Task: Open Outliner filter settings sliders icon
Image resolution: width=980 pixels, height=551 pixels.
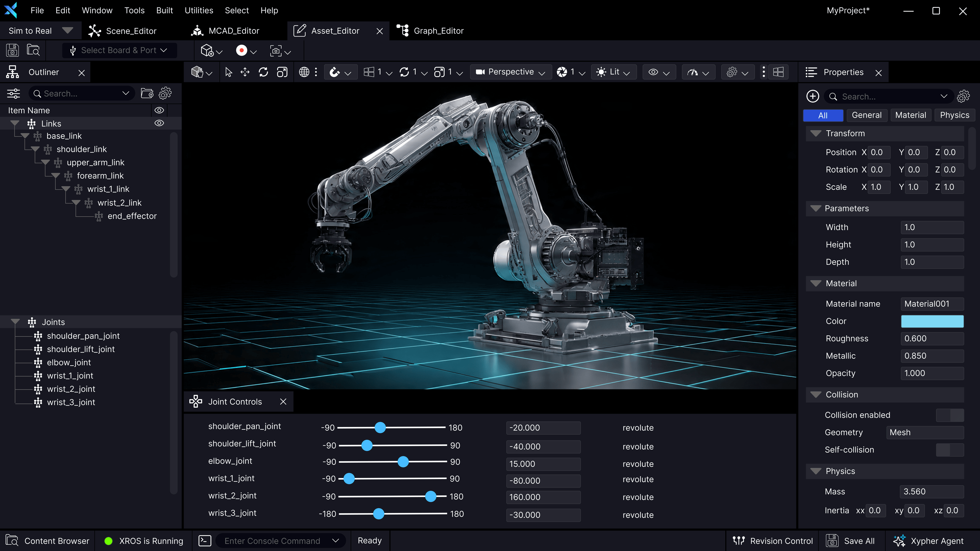Action: point(13,94)
